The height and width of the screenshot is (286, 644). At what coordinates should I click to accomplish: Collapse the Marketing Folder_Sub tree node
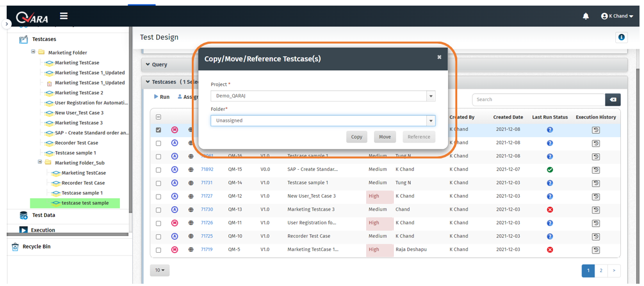pos(40,162)
